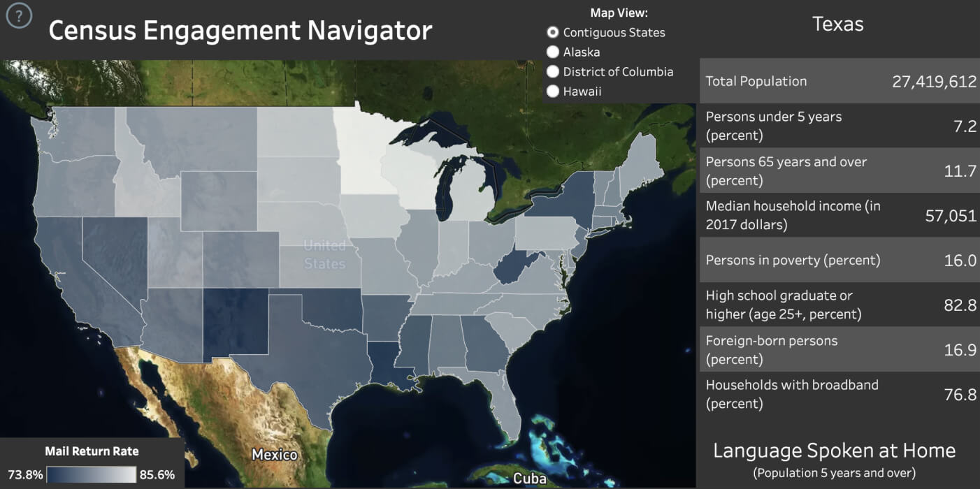Click Households with broadband label

792,394
